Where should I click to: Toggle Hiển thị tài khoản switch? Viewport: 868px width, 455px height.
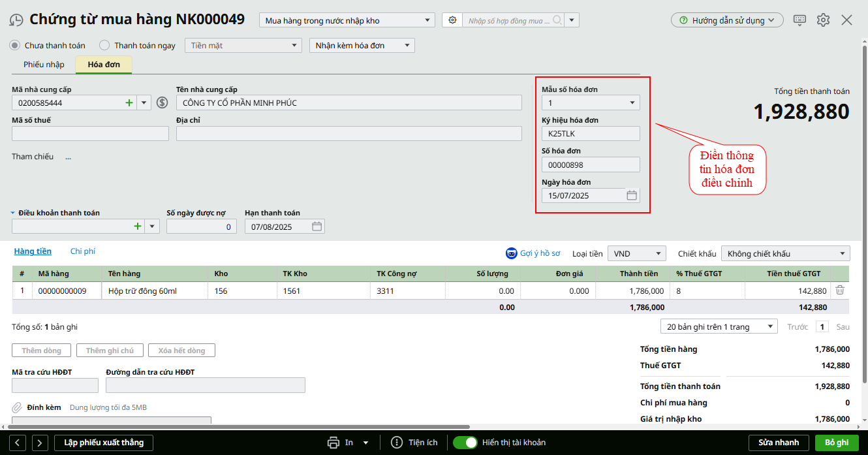(x=466, y=443)
